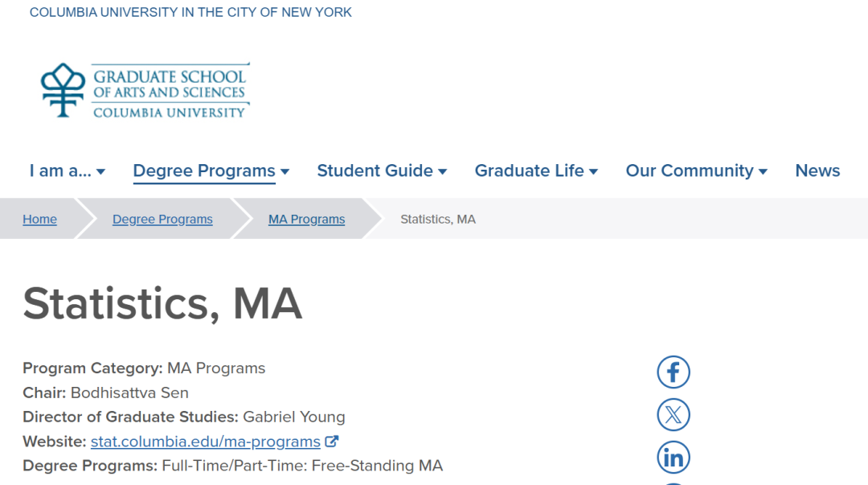Open the Degree Programs dropdown menu
The width and height of the screenshot is (868, 485).
coord(211,171)
